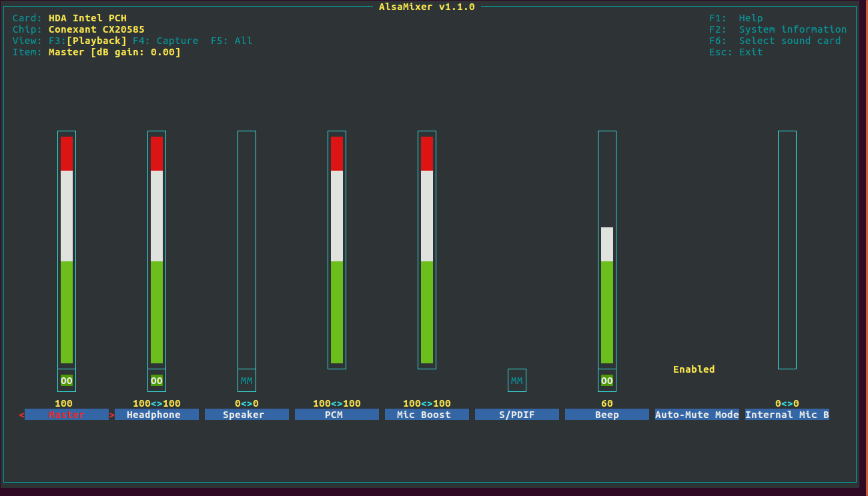Click the card name HDA Intel PCH

pos(87,18)
